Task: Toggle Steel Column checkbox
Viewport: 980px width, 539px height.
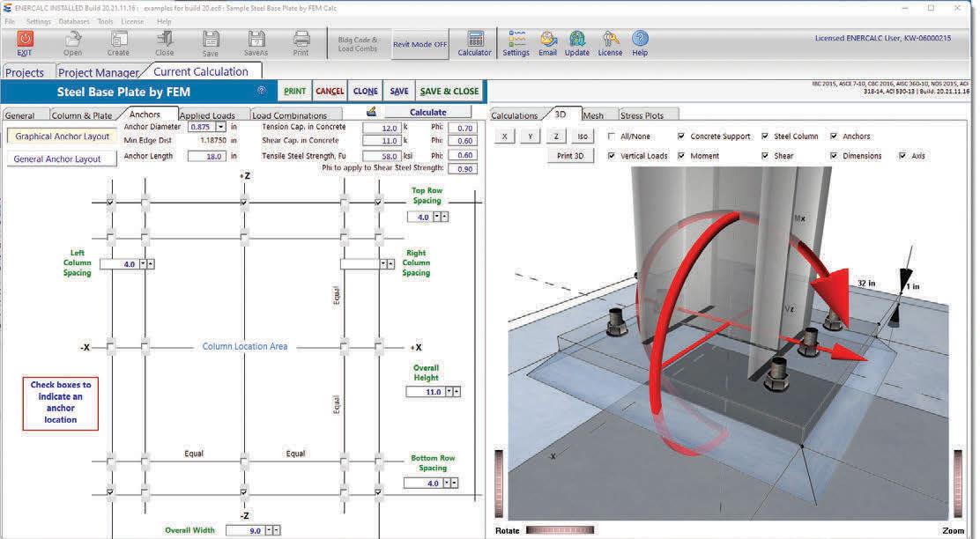Action: pos(765,137)
